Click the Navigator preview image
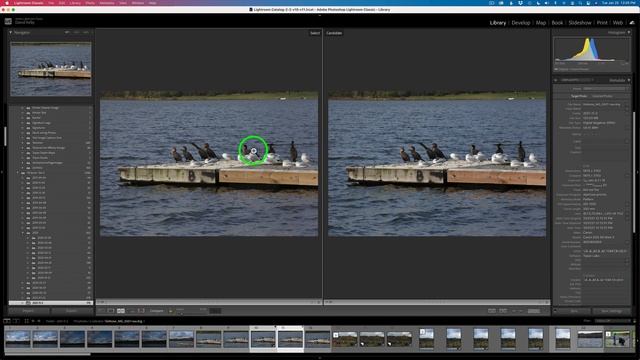This screenshot has height=360, width=640. click(x=51, y=69)
